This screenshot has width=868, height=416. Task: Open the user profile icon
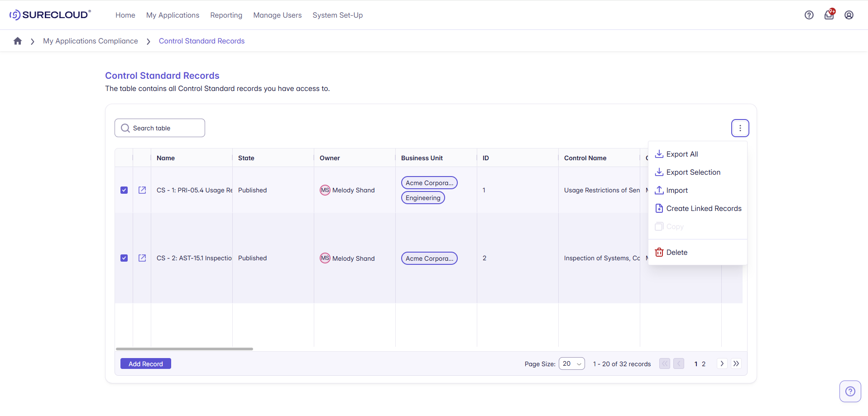[x=849, y=15]
